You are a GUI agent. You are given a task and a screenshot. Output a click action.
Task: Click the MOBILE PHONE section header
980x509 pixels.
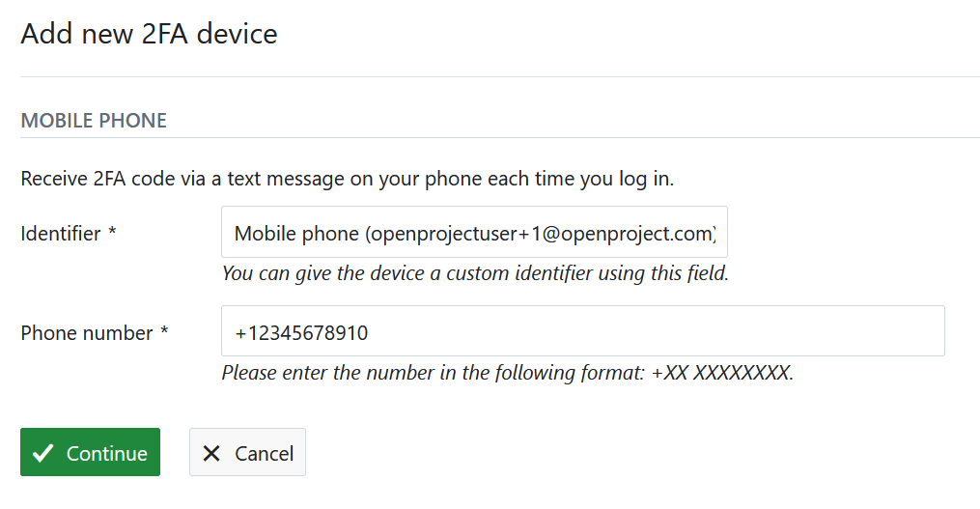point(94,121)
